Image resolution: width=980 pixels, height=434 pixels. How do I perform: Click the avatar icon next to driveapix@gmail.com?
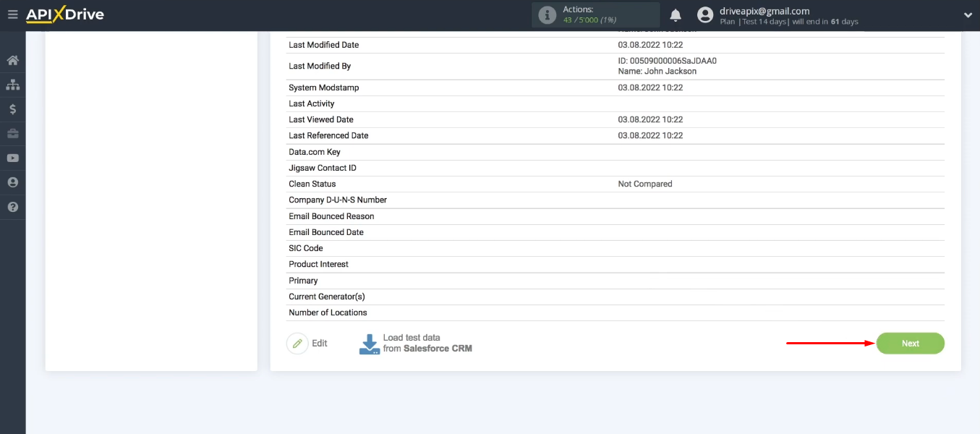(x=704, y=14)
